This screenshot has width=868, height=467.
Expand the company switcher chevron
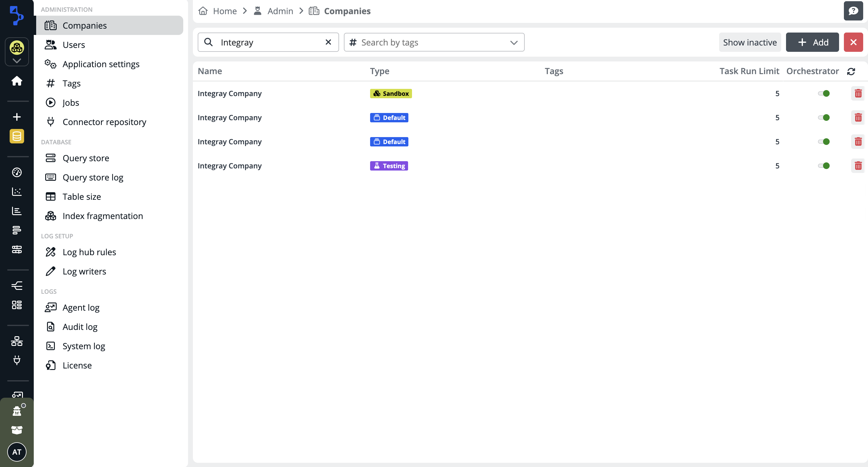[17, 61]
